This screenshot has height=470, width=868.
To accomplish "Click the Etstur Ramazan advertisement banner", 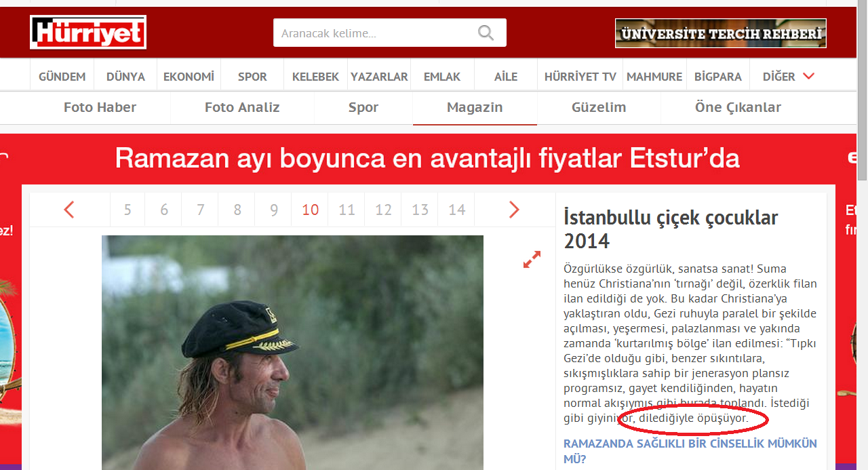I will [x=427, y=159].
